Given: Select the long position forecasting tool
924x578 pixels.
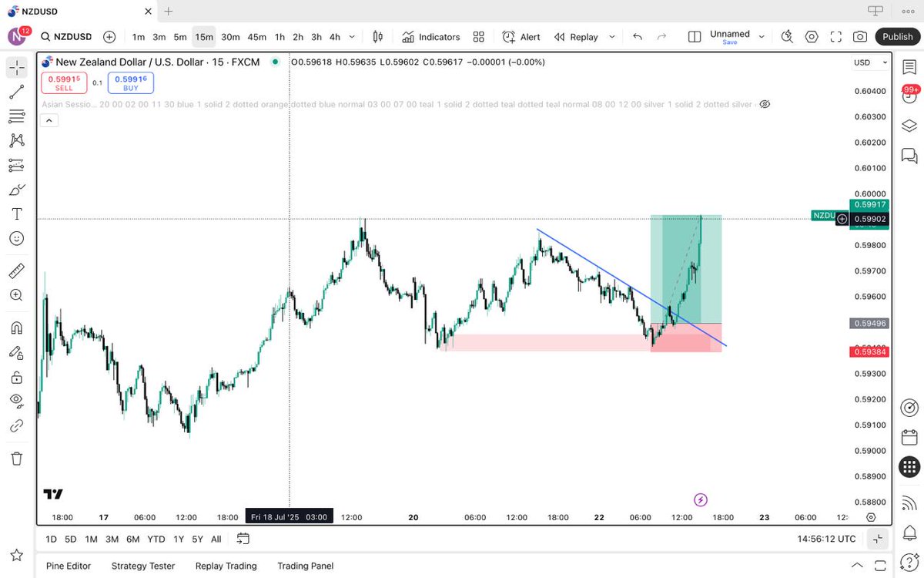Looking at the screenshot, I should click(16, 165).
